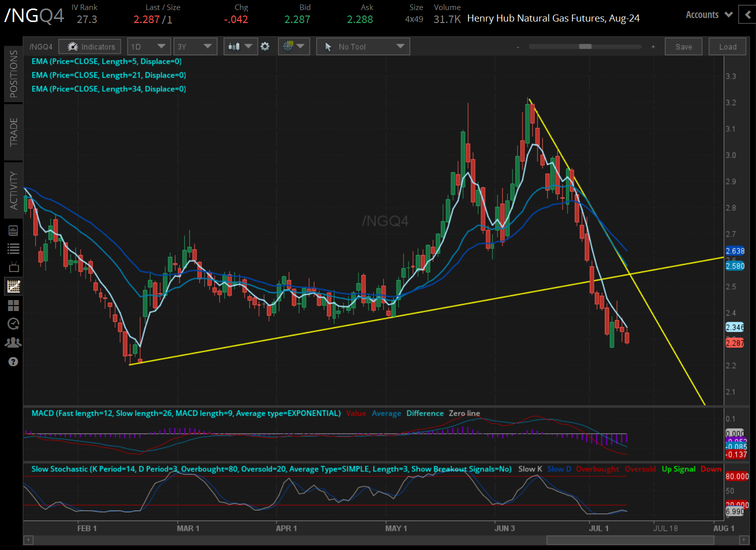Click the Slow D legend label
Viewport: 756px width, 550px height.
(x=559, y=469)
